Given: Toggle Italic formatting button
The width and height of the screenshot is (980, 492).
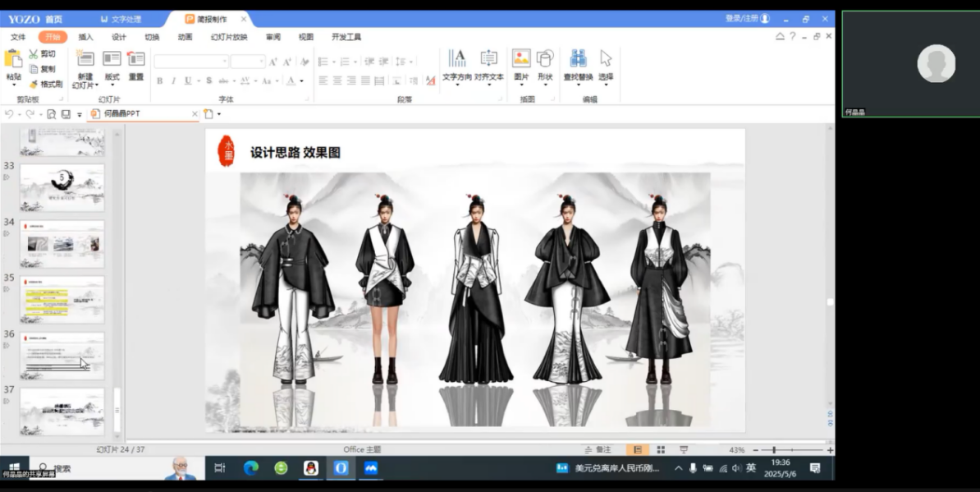Looking at the screenshot, I should tap(173, 80).
